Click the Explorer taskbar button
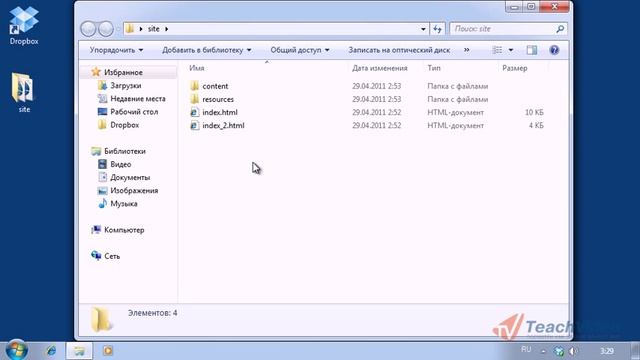Image resolution: width=640 pixels, height=360 pixels. 79,351
